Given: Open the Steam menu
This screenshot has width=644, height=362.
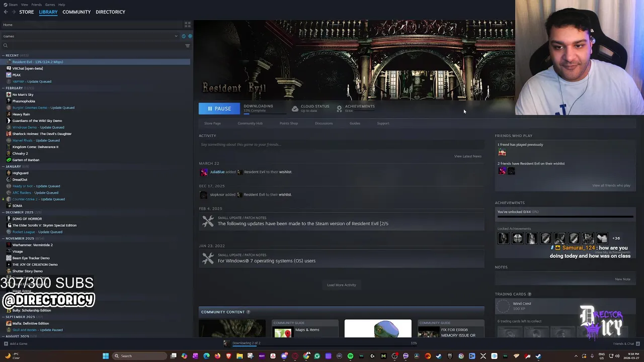Looking at the screenshot, I should (13, 5).
